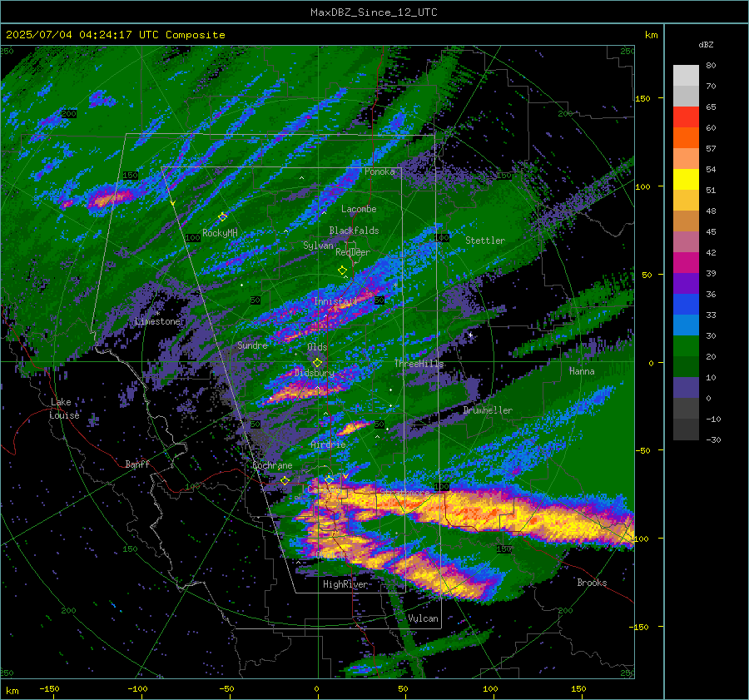Click the ThreeHills label
Screen dimensions: 749x700
point(419,364)
